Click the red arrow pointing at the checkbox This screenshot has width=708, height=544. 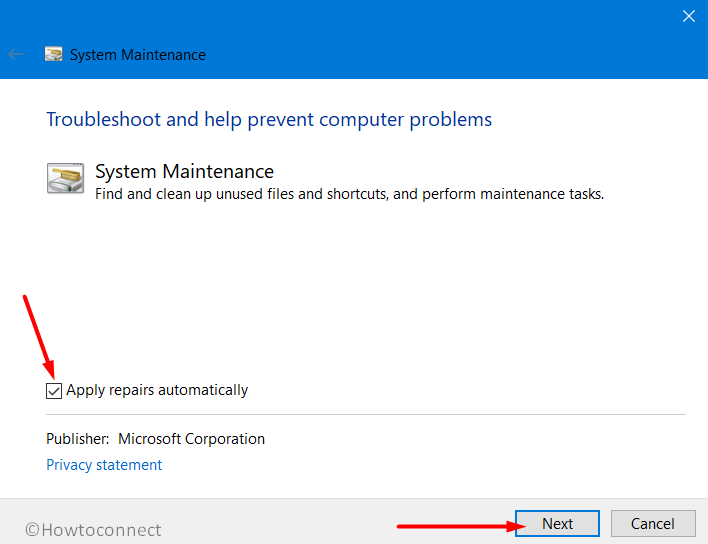(39, 337)
